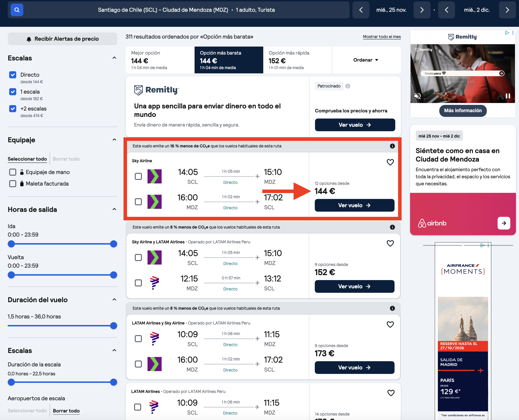519x420 pixels.
Task: Open the Ordenar sort dropdown
Action: point(366,60)
